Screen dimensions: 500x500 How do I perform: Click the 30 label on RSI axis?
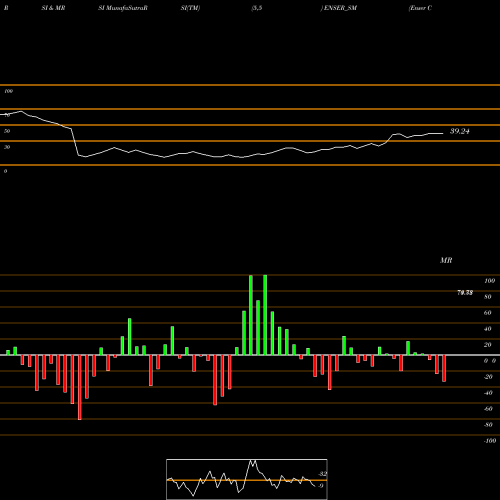pyautogui.click(x=7, y=147)
